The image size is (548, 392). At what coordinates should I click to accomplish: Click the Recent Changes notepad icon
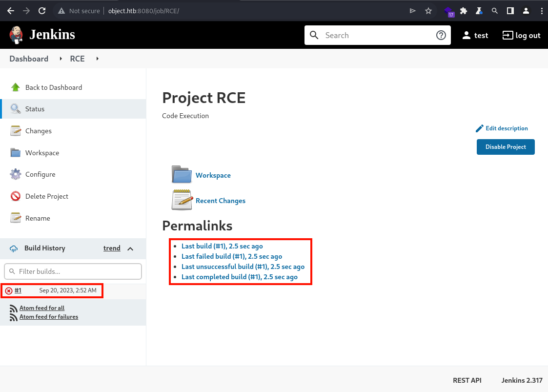point(182,200)
